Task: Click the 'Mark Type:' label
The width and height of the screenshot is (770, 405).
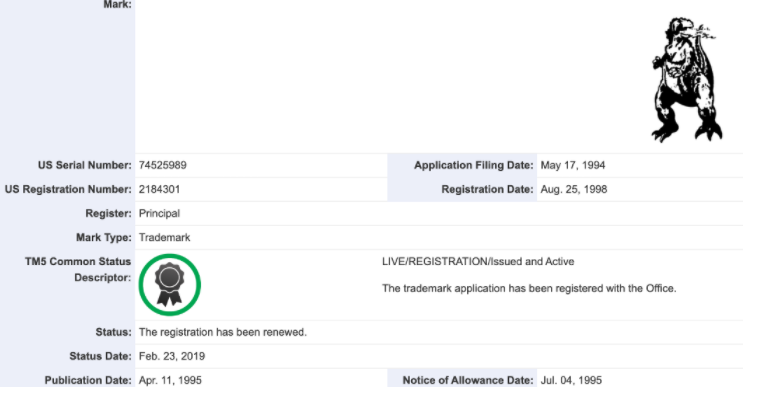Action: click(x=104, y=238)
